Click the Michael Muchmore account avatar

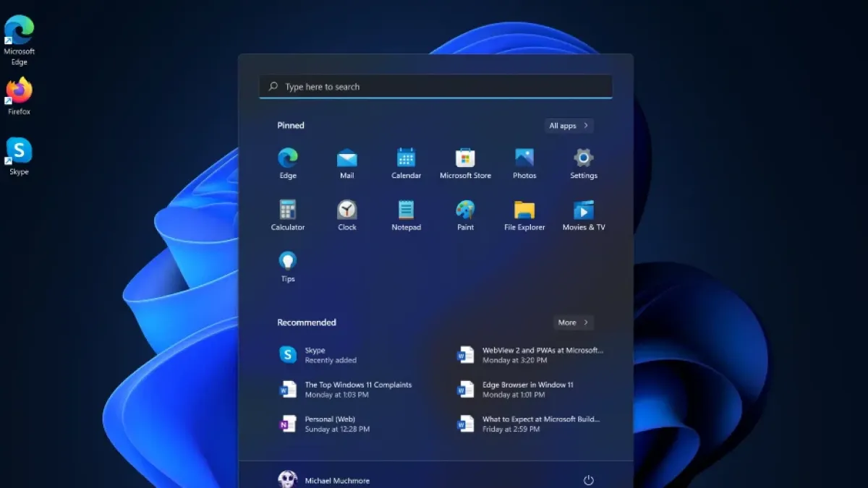[x=287, y=479]
